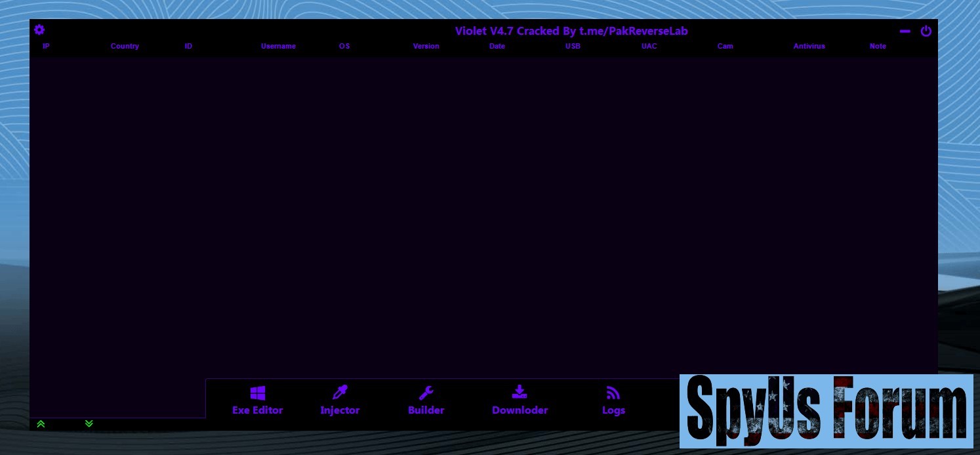The width and height of the screenshot is (980, 455).
Task: Click the Note column header
Action: coord(878,47)
